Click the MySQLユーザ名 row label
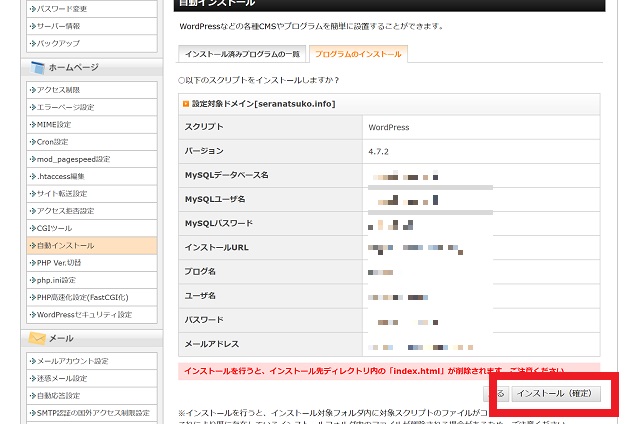This screenshot has width=640, height=424. [215, 199]
